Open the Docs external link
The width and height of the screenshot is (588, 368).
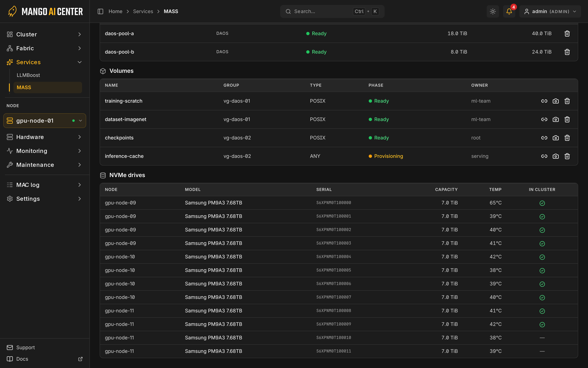[45, 359]
